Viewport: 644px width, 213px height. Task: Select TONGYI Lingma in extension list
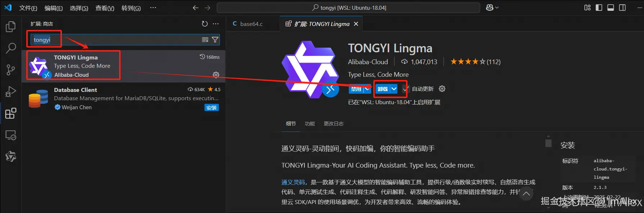point(123,66)
